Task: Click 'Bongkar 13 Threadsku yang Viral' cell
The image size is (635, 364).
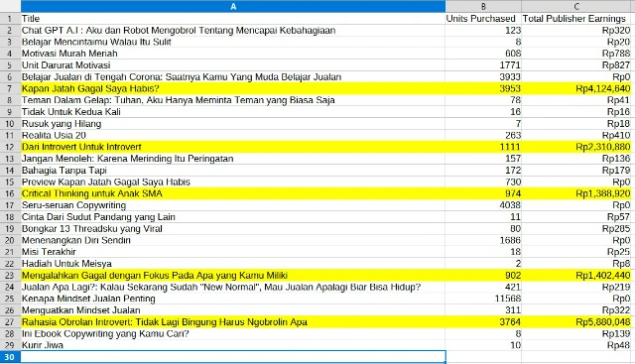Action: [233, 229]
